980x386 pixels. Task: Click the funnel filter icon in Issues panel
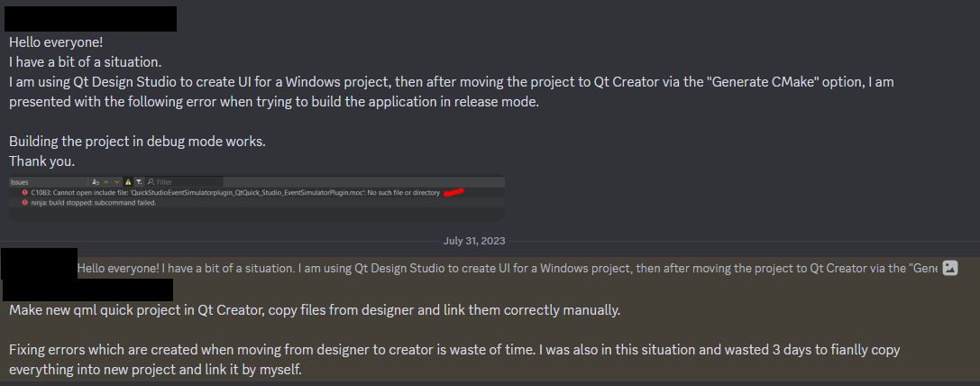(139, 182)
